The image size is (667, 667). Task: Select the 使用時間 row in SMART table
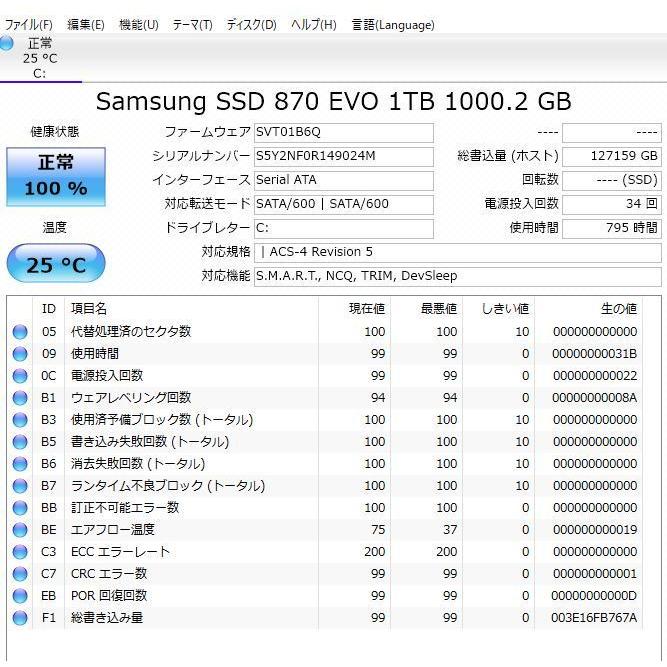tap(325, 354)
